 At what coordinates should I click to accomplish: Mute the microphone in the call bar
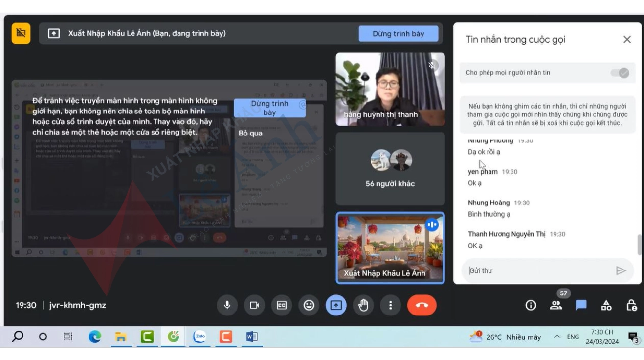(227, 305)
